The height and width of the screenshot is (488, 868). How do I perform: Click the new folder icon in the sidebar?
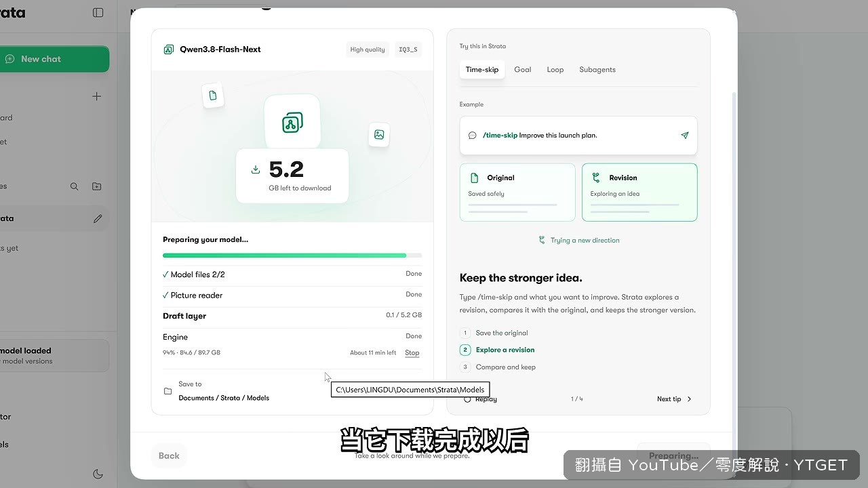pyautogui.click(x=97, y=186)
